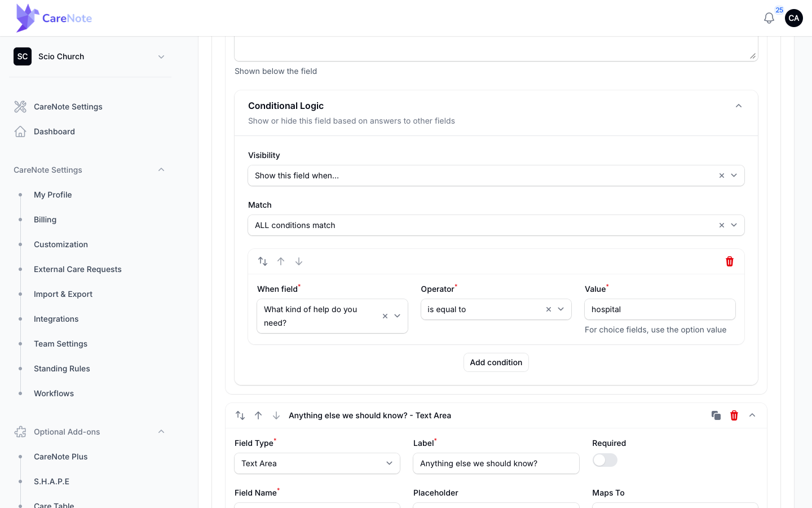Click reorder handle for Anything else field
Screen dimensions: 812x508
pyautogui.click(x=240, y=415)
